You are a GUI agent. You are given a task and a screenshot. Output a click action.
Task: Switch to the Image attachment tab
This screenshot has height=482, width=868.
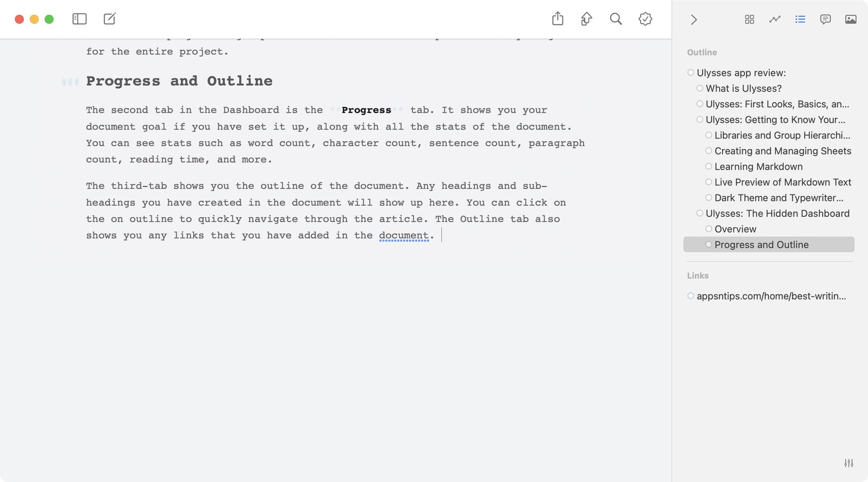tap(851, 19)
